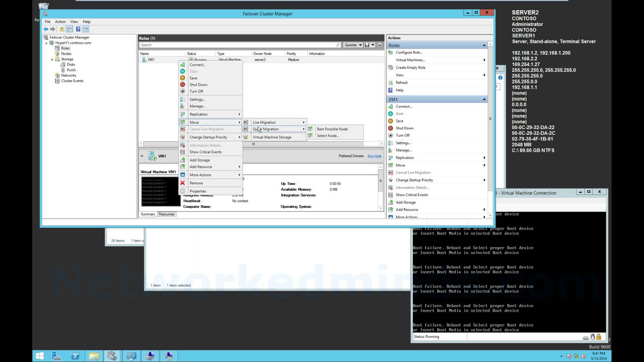The height and width of the screenshot is (362, 644).
Task: Click search magnifier icon in Roles search box
Action: point(338,45)
